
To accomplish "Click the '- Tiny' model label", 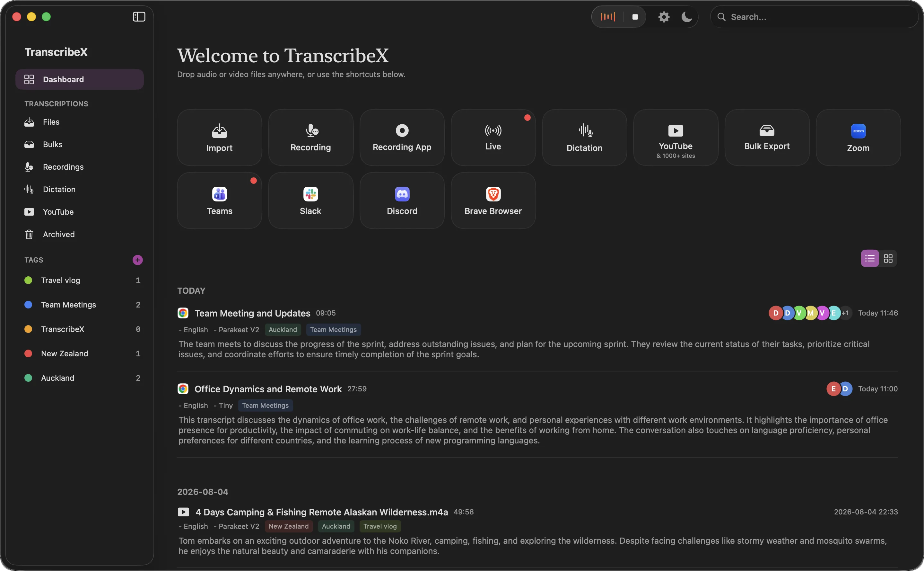I will [x=223, y=406].
